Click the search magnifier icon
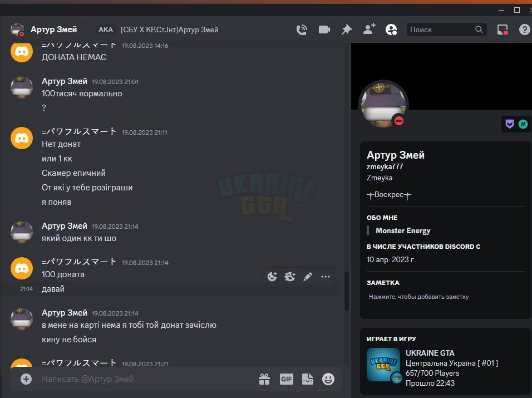Image resolution: width=532 pixels, height=398 pixels. click(x=479, y=30)
